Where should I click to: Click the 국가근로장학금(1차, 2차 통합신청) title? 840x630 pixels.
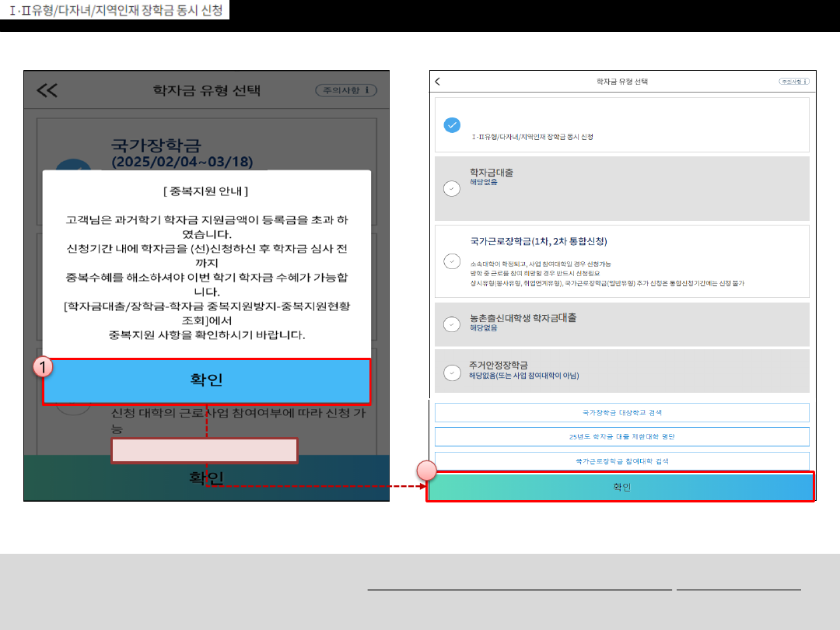pyautogui.click(x=538, y=241)
